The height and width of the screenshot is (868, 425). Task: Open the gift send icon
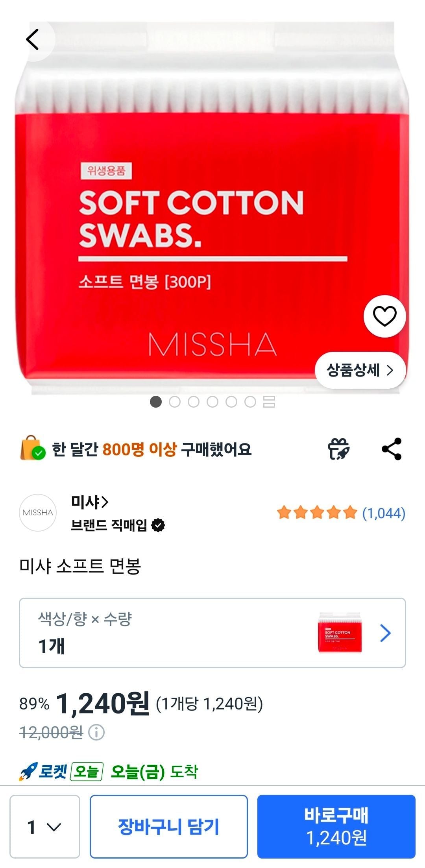click(x=339, y=449)
